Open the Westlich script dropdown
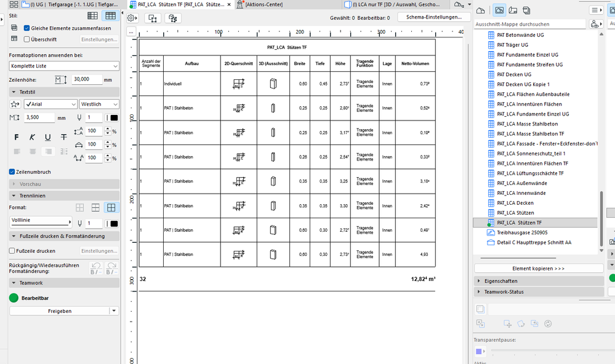 (98, 104)
